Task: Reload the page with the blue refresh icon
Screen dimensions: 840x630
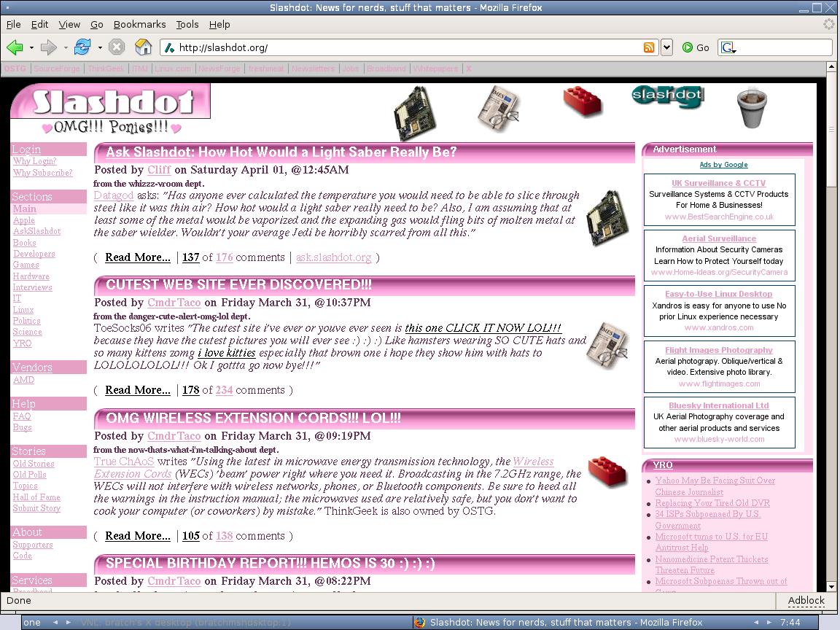Action: 82,47
